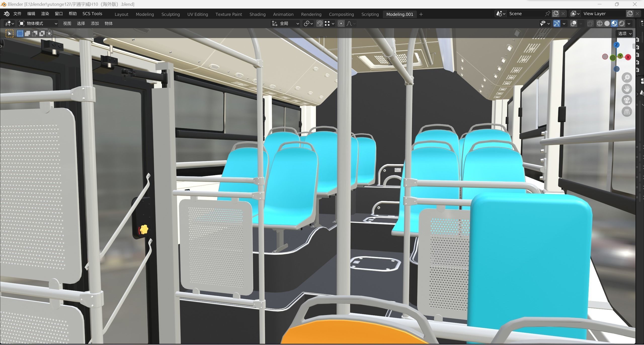Open the pivot point dropdown

click(308, 23)
